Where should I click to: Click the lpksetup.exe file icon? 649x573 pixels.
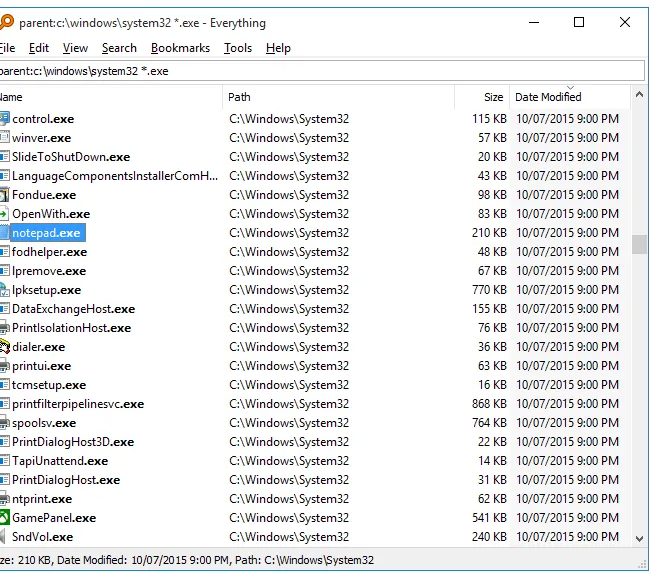coord(4,290)
